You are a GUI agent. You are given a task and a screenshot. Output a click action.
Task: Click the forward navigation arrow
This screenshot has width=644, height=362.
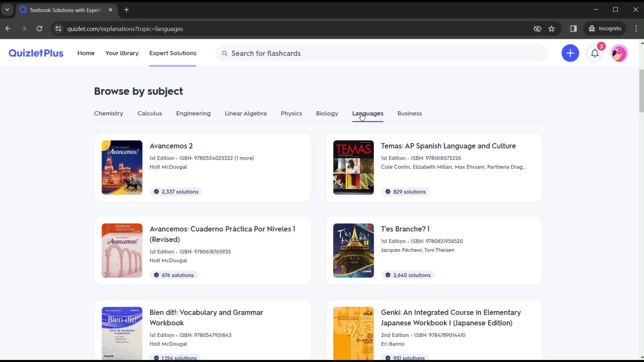click(23, 28)
